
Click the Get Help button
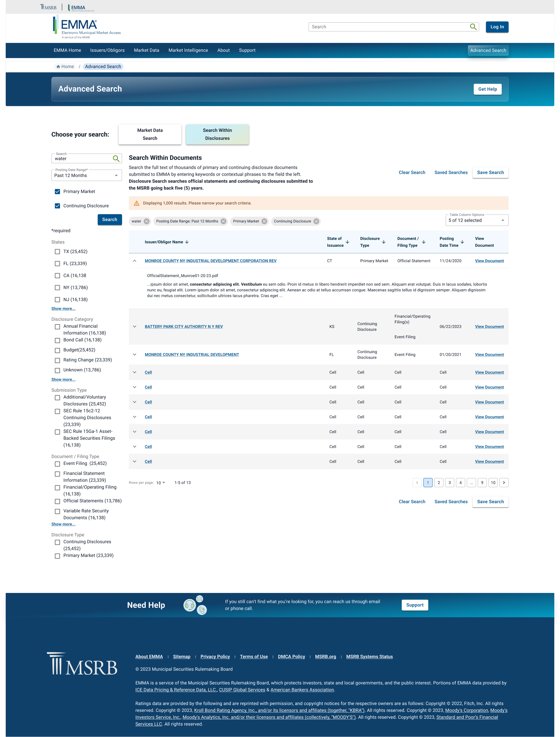487,89
